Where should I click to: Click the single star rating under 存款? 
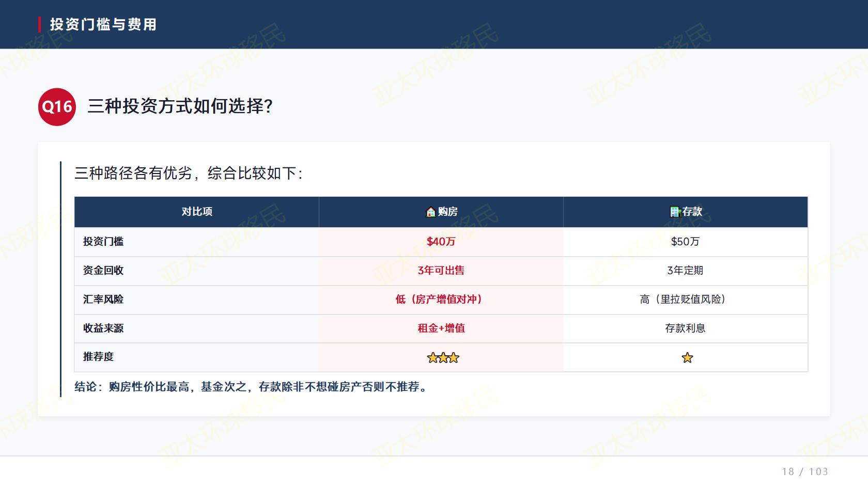tap(687, 357)
